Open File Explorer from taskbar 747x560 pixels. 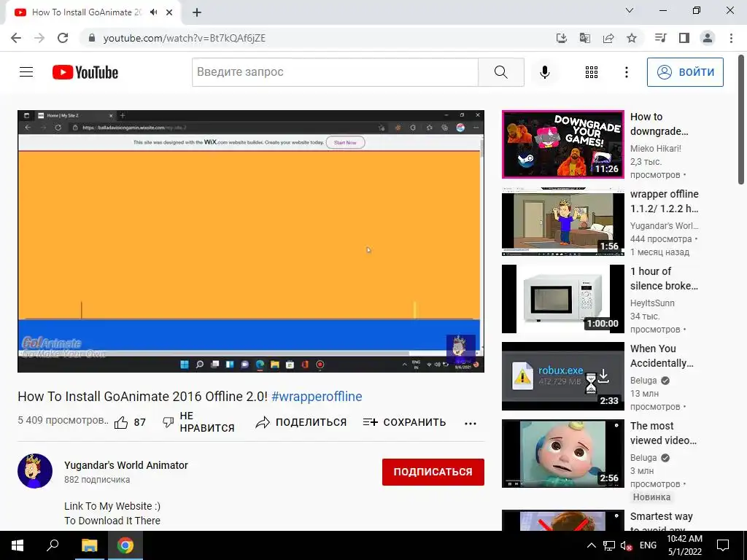click(x=89, y=545)
